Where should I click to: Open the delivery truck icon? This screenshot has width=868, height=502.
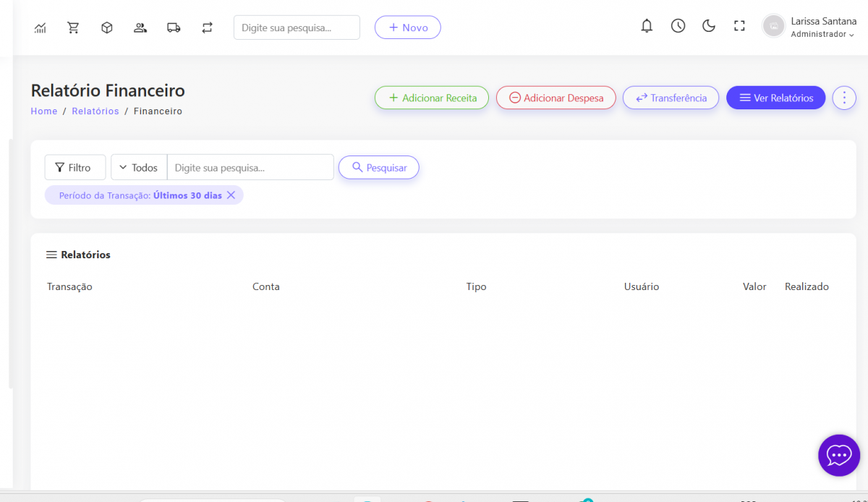point(174,27)
